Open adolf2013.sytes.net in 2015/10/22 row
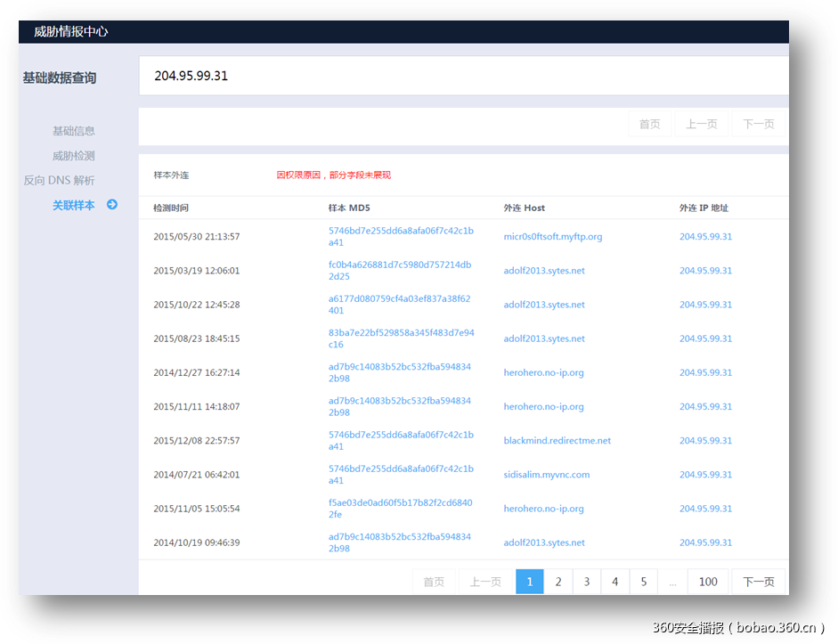 (x=544, y=305)
